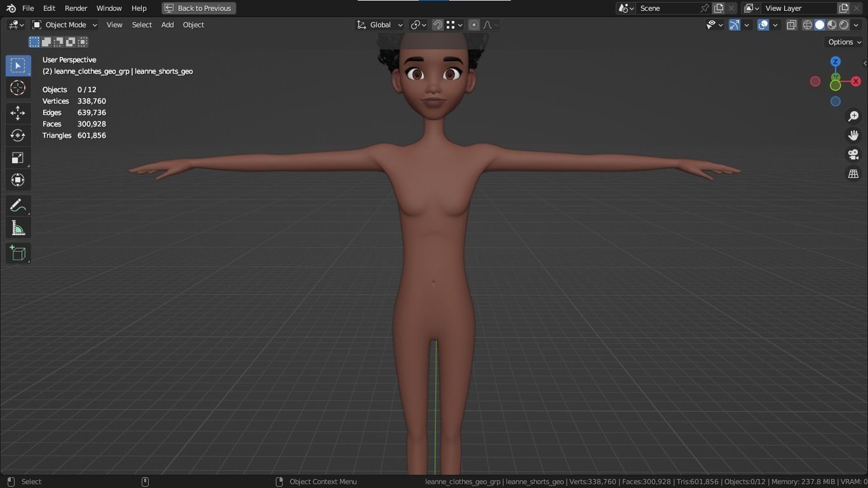Choose the Rotate tool
The width and height of the screenshot is (868, 488).
[18, 135]
